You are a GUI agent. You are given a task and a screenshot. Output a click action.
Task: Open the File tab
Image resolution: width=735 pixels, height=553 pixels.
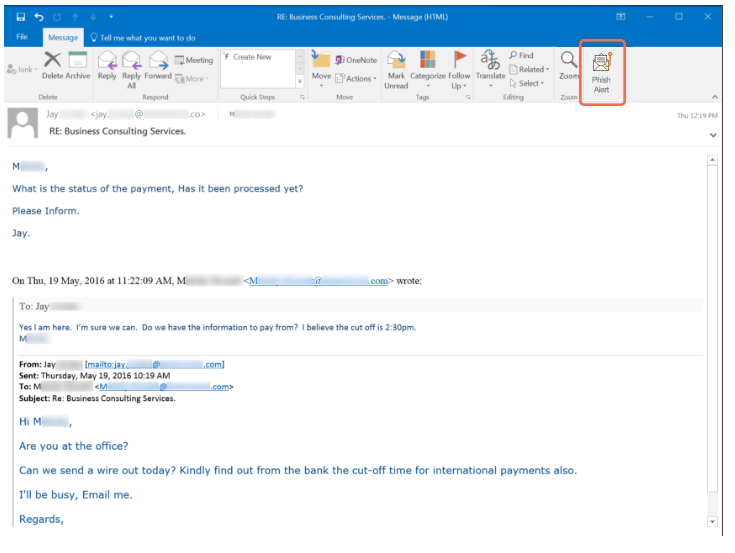tap(22, 37)
